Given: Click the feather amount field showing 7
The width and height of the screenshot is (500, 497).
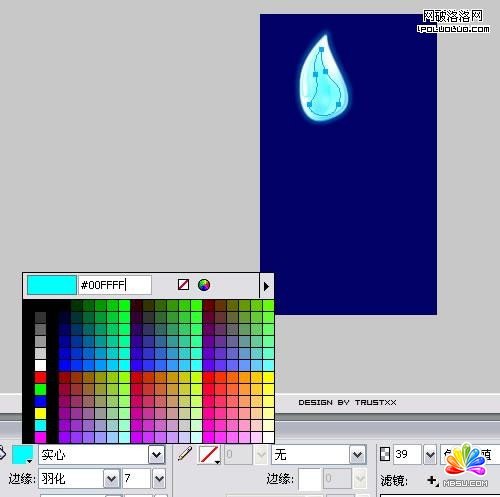Looking at the screenshot, I should (137, 479).
